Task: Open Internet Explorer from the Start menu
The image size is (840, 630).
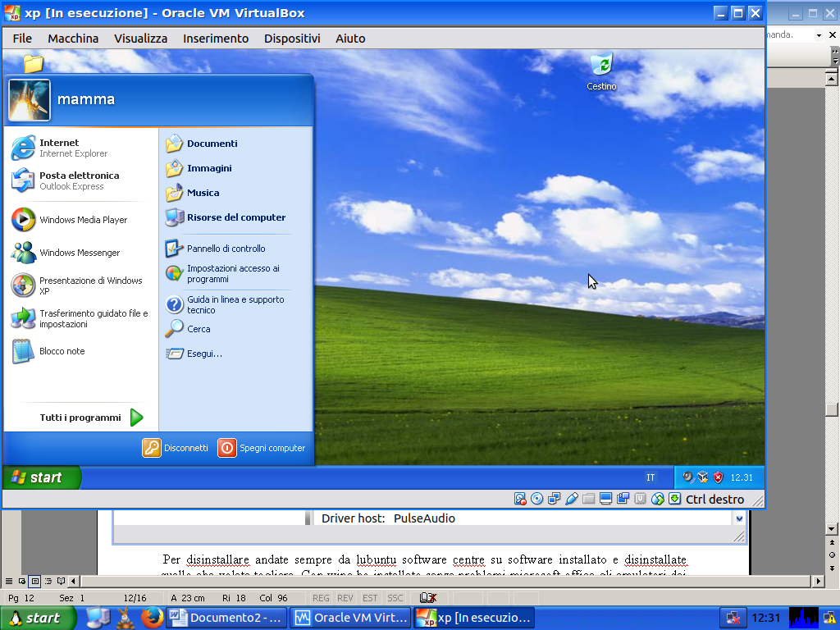Action: (x=59, y=148)
